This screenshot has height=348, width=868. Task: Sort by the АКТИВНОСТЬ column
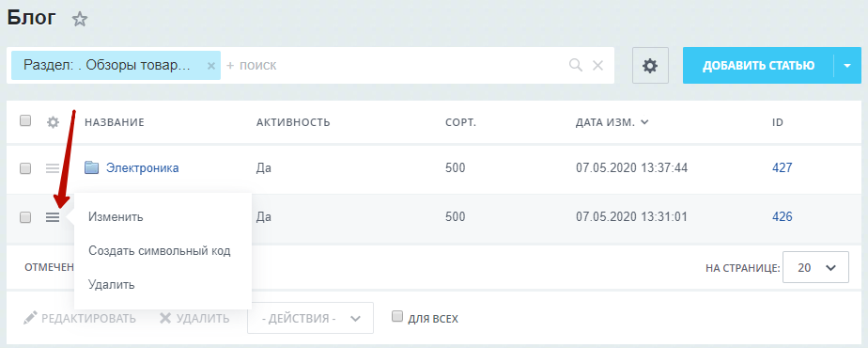coord(293,122)
